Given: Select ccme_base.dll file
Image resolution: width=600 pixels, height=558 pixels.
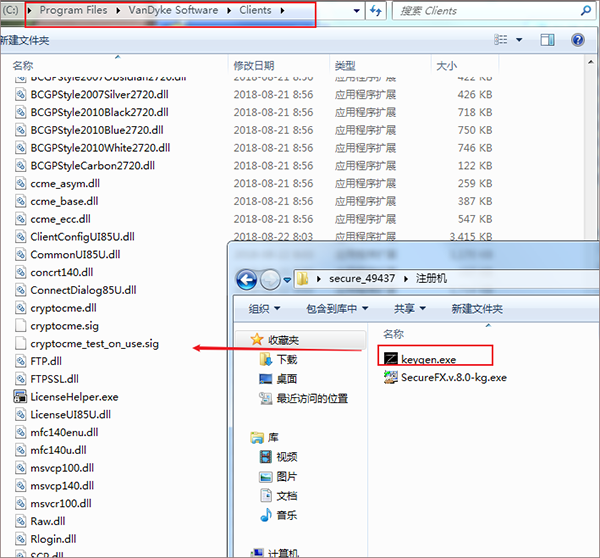Looking at the screenshot, I should [64, 201].
